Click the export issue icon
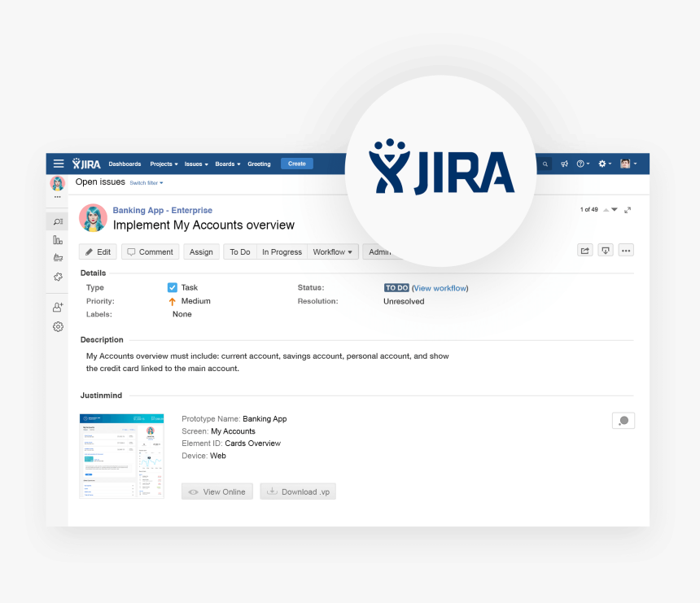Screen dimensions: 700x603 coord(606,251)
